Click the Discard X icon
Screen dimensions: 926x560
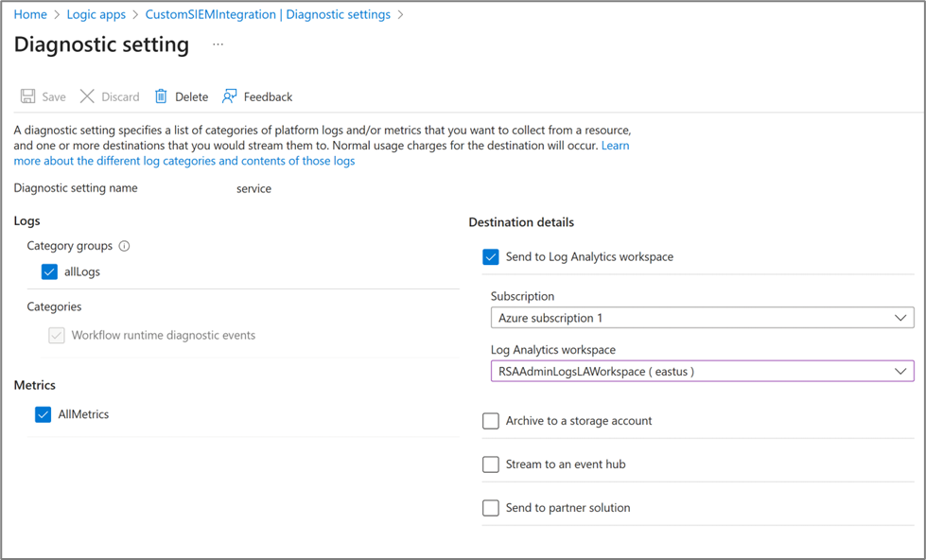coord(87,96)
